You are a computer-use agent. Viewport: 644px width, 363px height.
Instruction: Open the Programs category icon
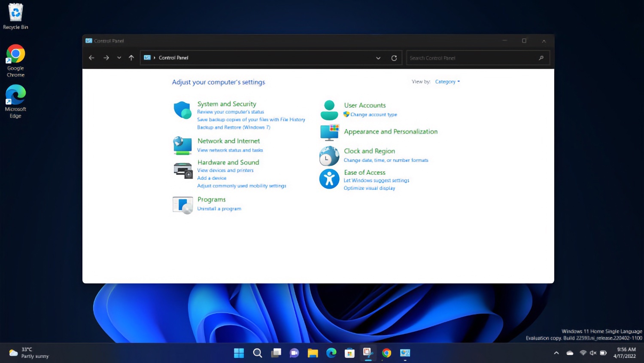182,205
